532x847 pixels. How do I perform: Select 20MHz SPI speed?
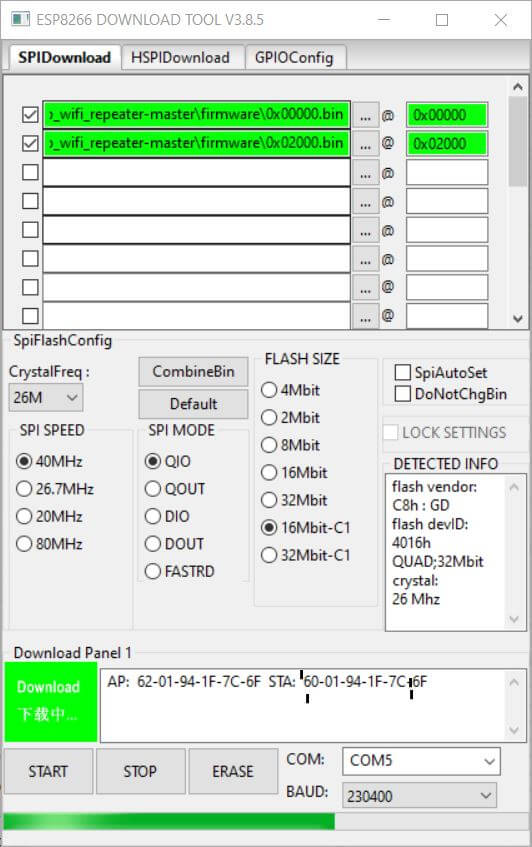pyautogui.click(x=50, y=516)
